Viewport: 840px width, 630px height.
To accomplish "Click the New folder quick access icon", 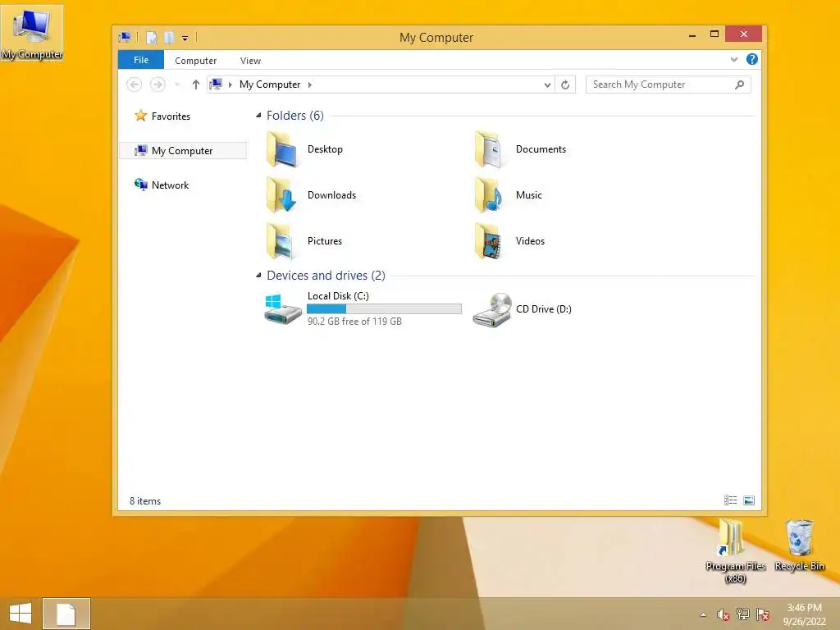I will coord(169,38).
